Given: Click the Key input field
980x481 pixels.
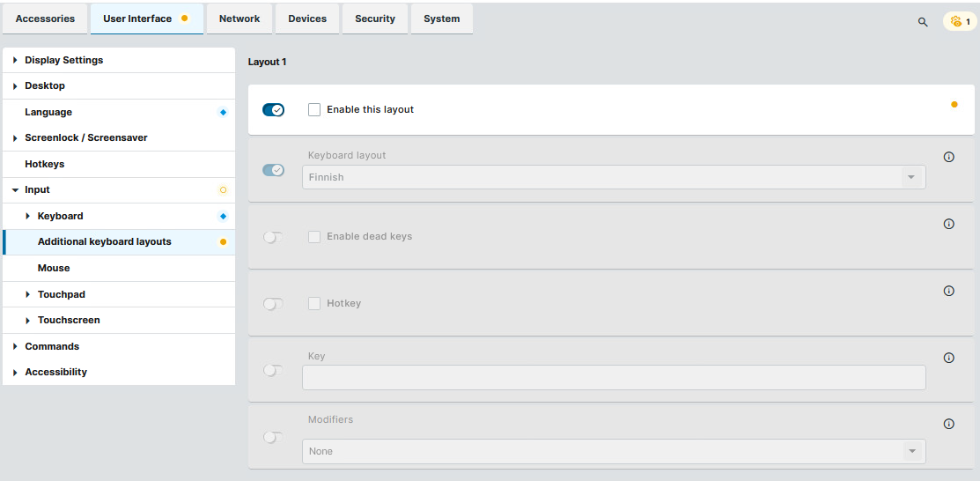Looking at the screenshot, I should 613,377.
